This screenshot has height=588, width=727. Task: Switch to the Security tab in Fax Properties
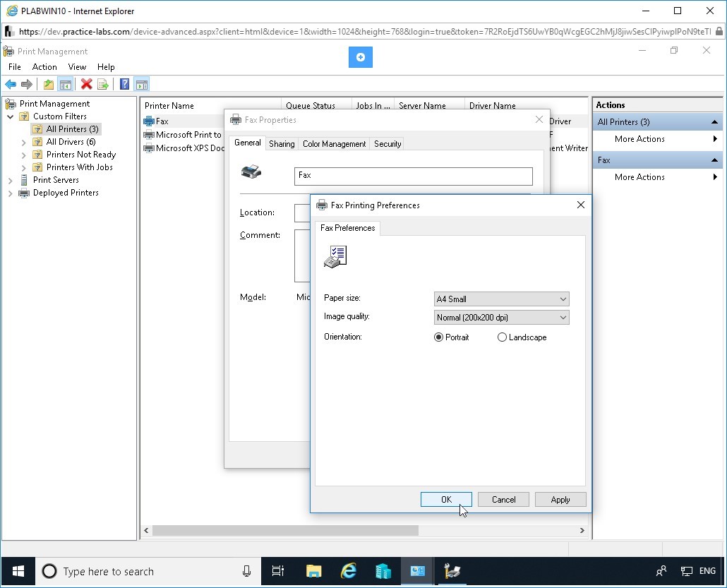coord(387,144)
